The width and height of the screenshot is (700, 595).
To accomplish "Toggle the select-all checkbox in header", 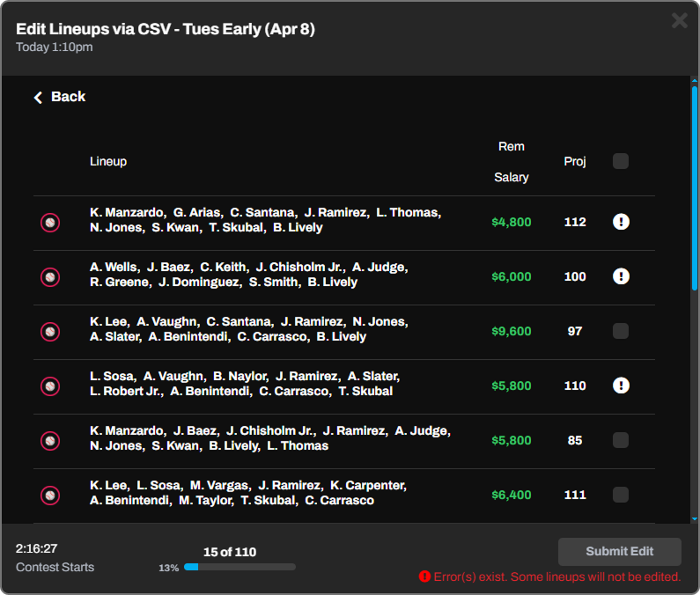I will coord(621,161).
